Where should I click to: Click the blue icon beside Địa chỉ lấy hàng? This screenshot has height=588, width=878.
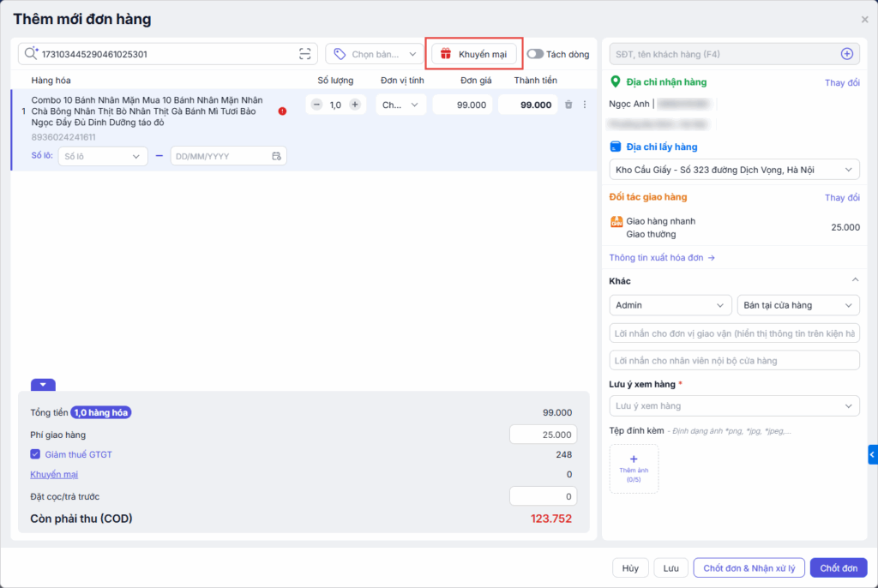[x=616, y=147]
